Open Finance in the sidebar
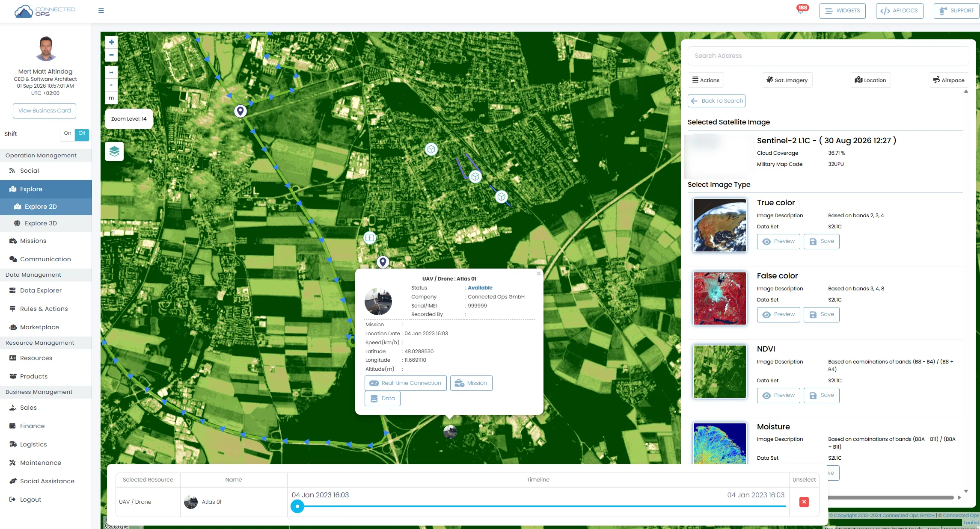Viewport: 980px width, 529px height. (x=46, y=426)
